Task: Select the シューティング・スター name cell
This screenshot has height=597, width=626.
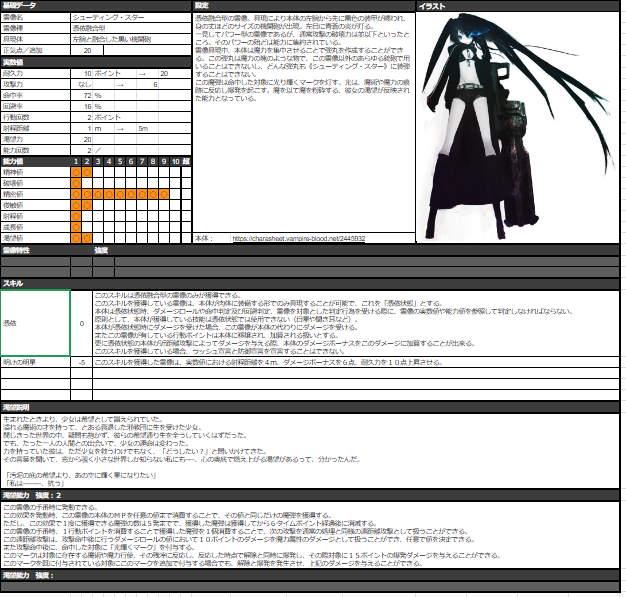Action: [x=131, y=18]
